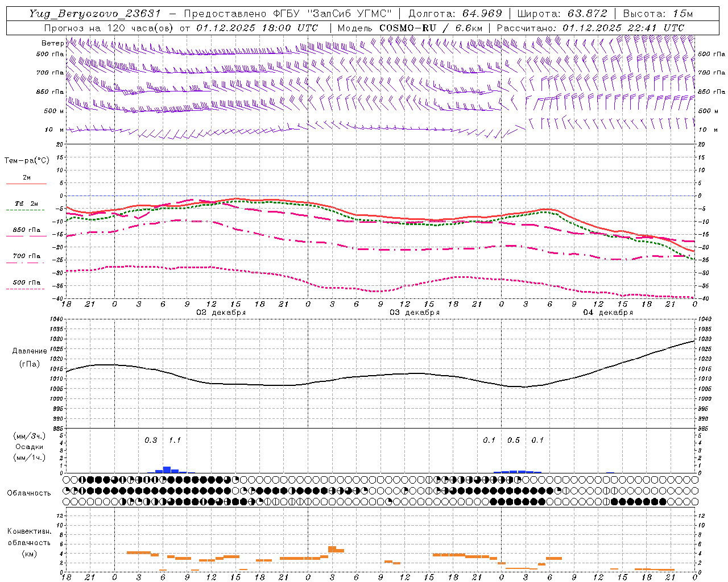Click the Тем-ра(°C) panel label

coord(27,161)
